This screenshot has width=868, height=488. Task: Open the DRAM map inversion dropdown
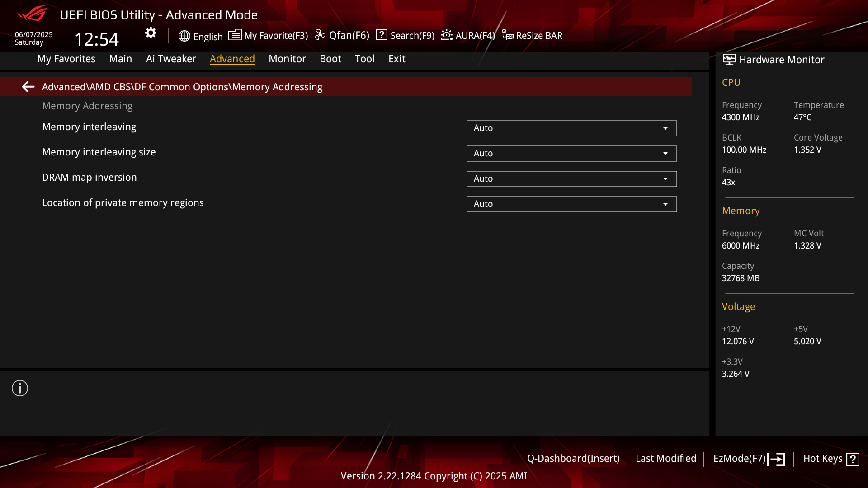571,179
